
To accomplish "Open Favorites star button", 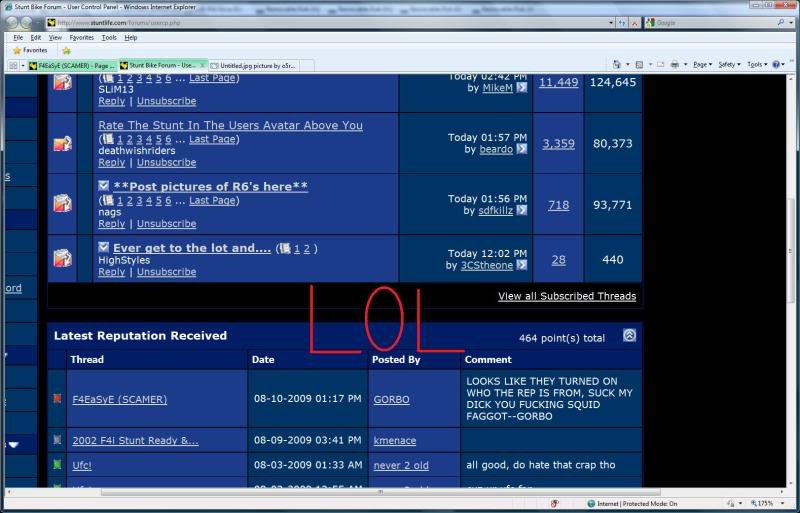I will point(30,51).
